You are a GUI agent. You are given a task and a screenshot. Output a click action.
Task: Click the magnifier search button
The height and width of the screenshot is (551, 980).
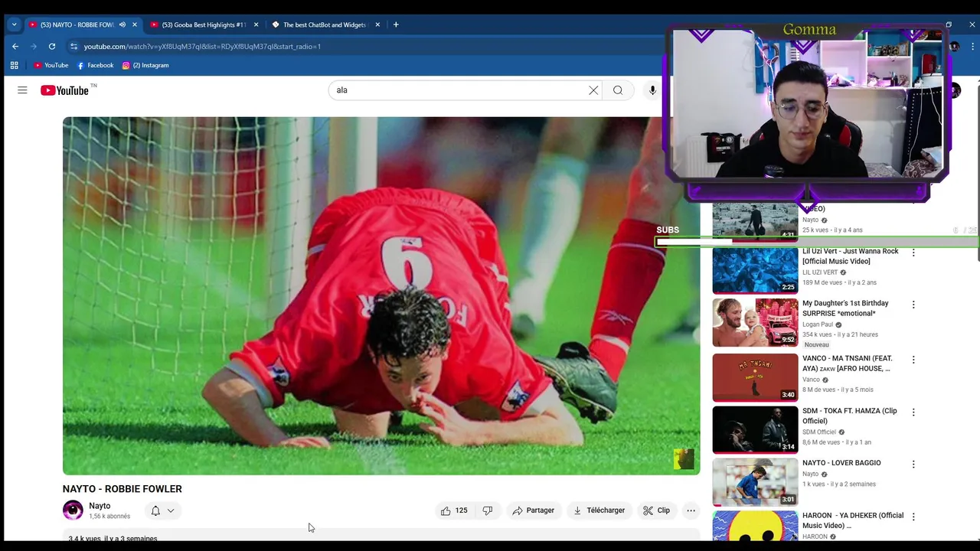coord(618,90)
